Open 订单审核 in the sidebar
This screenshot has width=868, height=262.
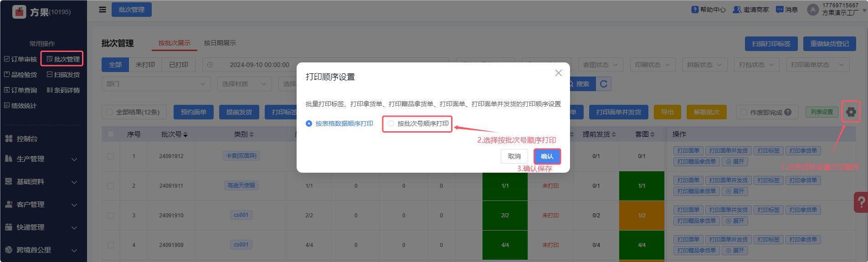(x=21, y=59)
